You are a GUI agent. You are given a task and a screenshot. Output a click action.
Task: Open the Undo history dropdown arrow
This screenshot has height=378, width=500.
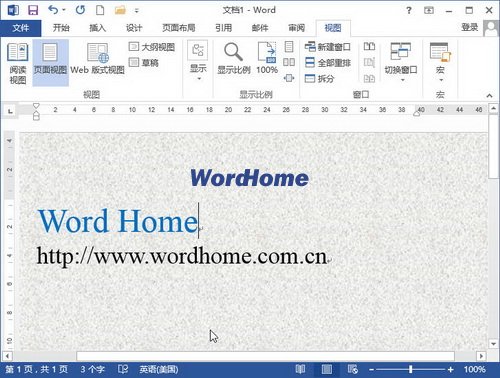click(x=63, y=10)
